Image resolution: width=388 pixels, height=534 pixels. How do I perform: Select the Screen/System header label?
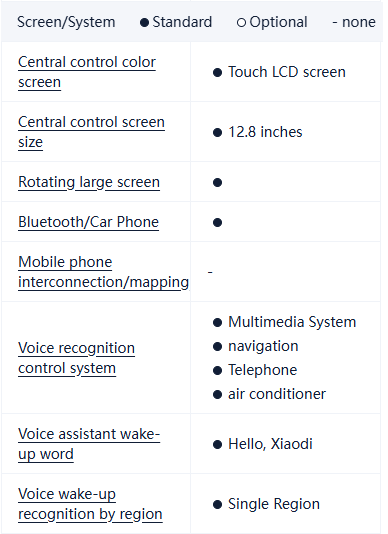(x=66, y=22)
